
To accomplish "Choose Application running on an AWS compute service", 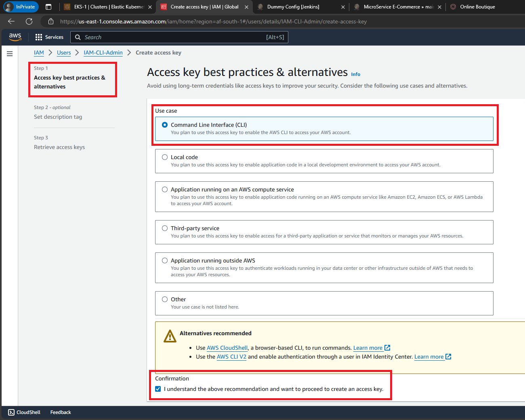I will click(165, 189).
